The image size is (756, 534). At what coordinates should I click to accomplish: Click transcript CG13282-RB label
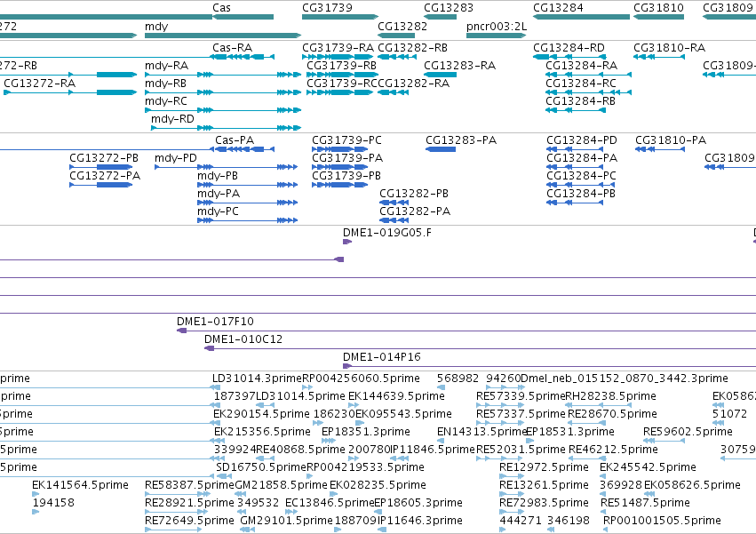(x=413, y=48)
